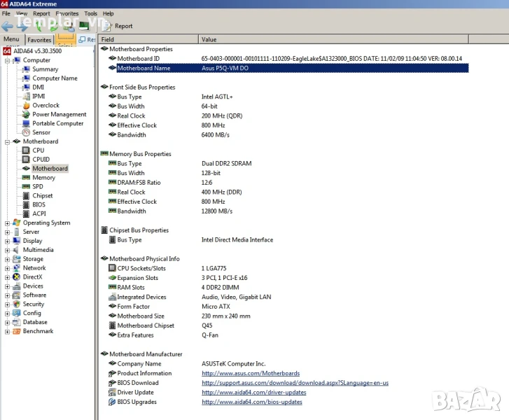
Task: Click the back arrow navigation icon
Action: [8, 26]
